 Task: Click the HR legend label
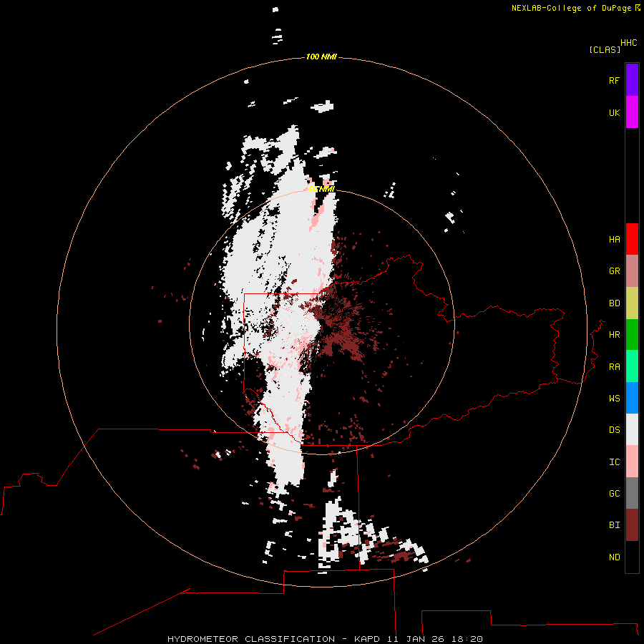click(614, 335)
